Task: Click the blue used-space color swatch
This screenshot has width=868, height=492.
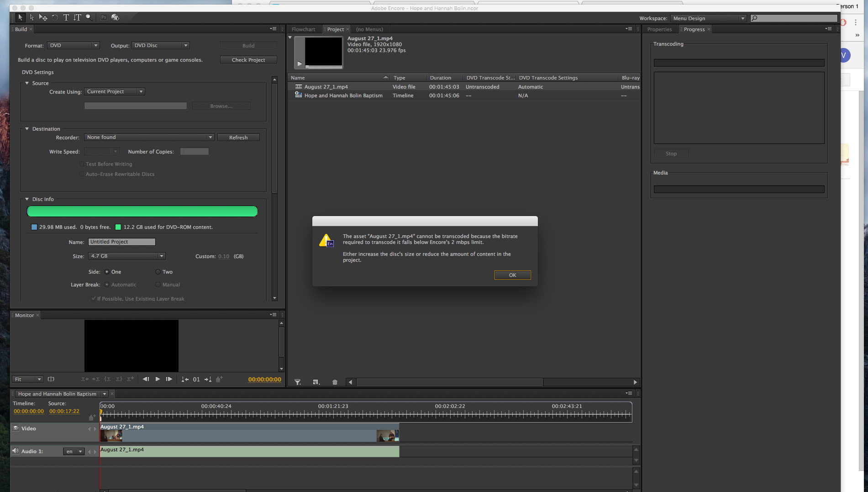Action: click(34, 227)
